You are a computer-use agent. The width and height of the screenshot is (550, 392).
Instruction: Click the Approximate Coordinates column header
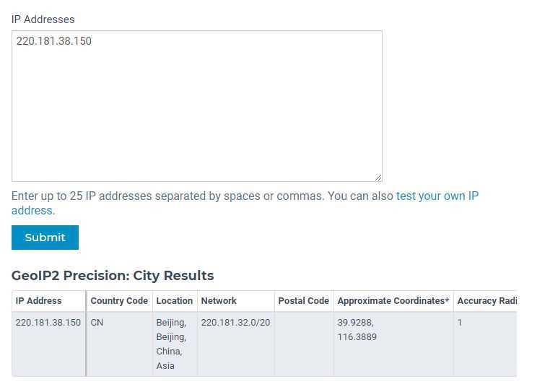[x=393, y=301]
